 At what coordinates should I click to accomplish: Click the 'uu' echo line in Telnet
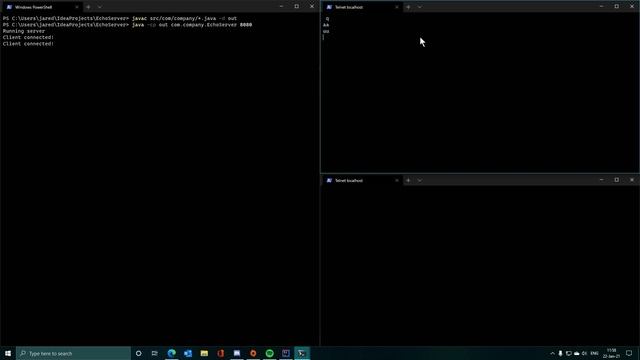[326, 31]
